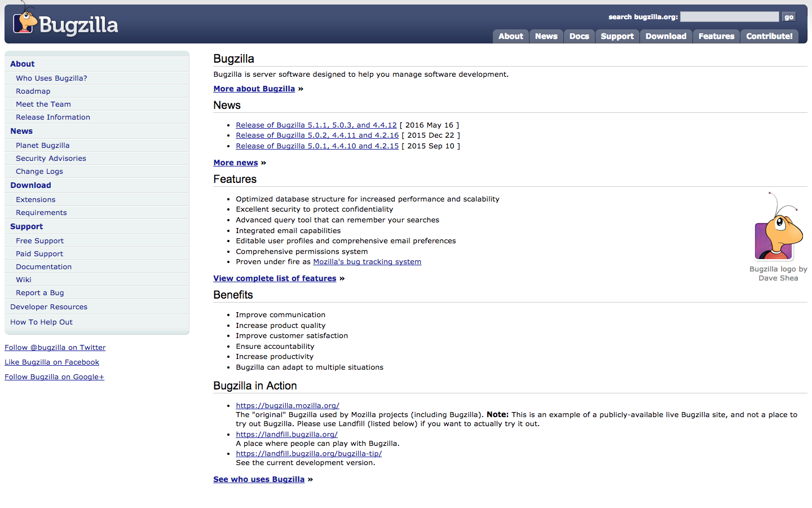
Task: Click the 2015 Sep 10 release date text
Action: click(x=431, y=146)
